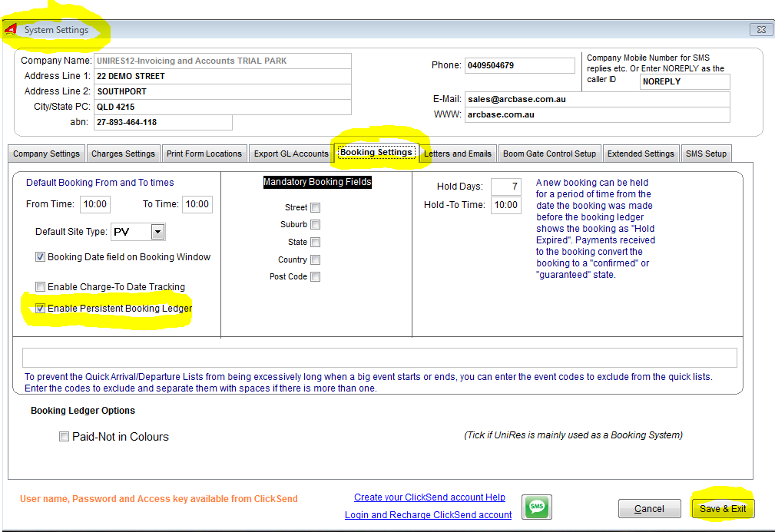Image resolution: width=775 pixels, height=532 pixels.
Task: Tick the Post Code mandatory field checkbox
Action: [x=316, y=276]
